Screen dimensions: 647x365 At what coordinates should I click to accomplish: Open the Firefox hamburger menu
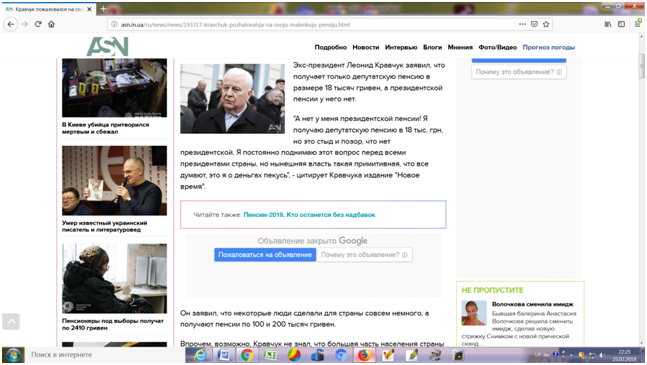point(637,24)
